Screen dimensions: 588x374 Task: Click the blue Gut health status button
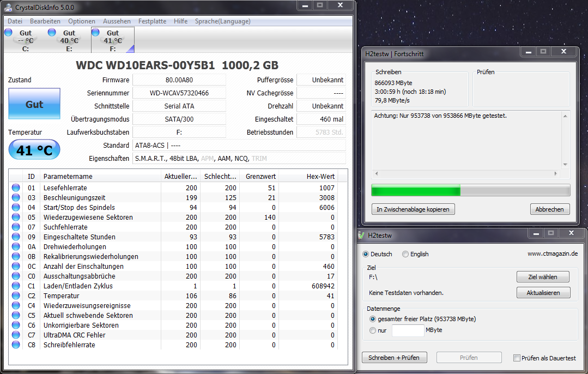tap(34, 104)
